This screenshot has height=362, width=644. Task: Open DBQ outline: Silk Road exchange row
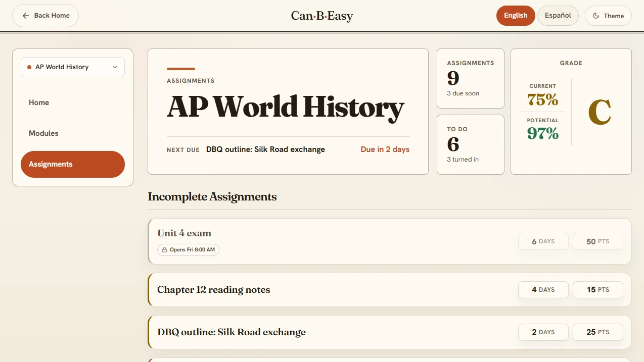(x=390, y=332)
